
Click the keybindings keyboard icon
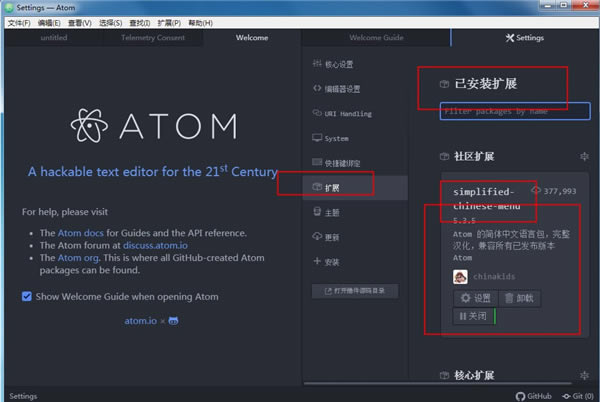pos(317,162)
